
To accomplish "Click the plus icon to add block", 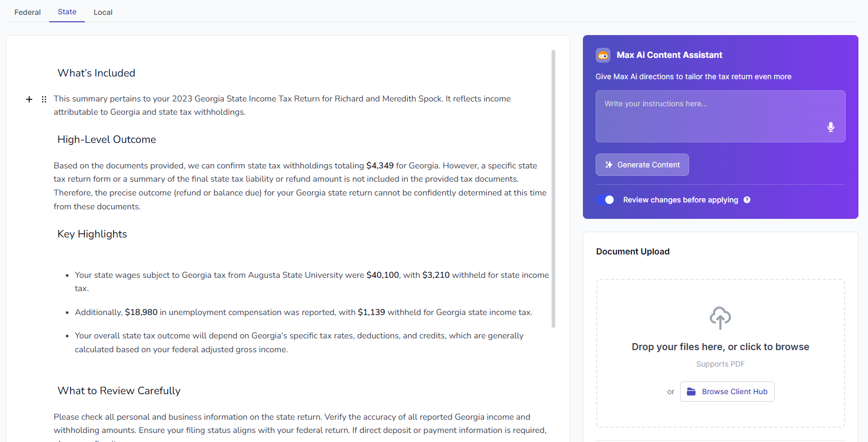I will pyautogui.click(x=29, y=99).
